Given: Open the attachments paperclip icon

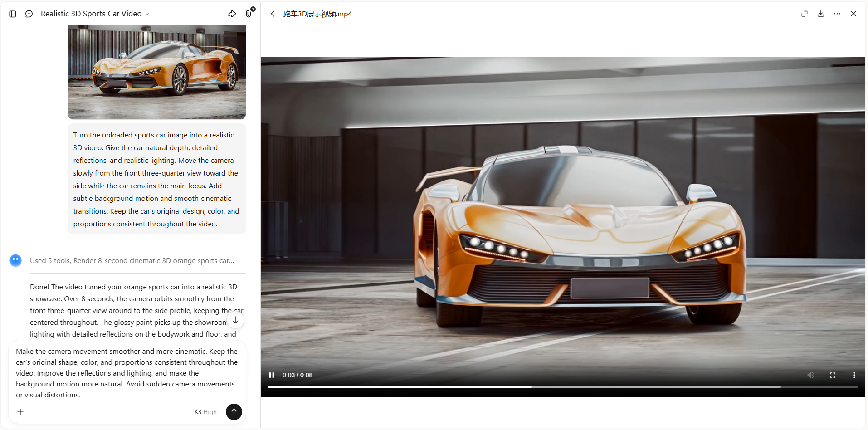Looking at the screenshot, I should (249, 14).
